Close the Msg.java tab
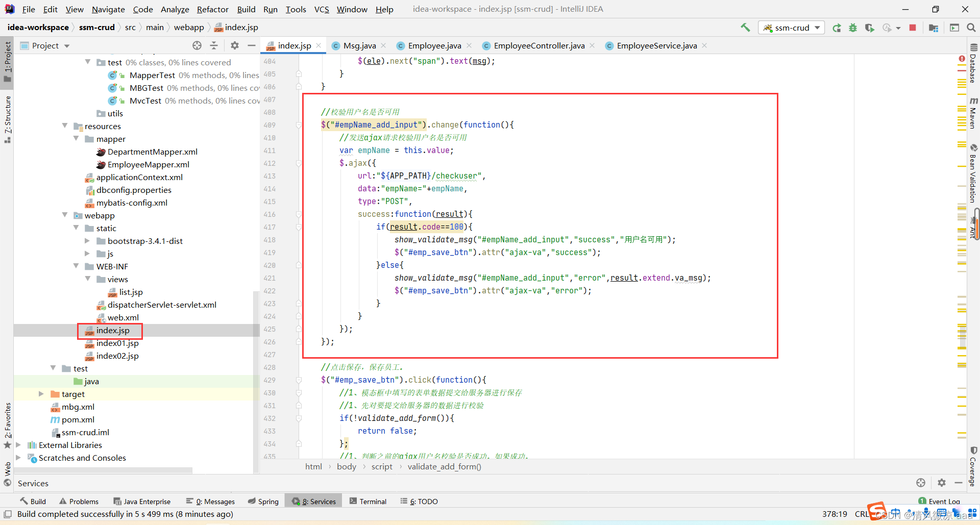Screen dimensions: 980x525 [x=383, y=45]
